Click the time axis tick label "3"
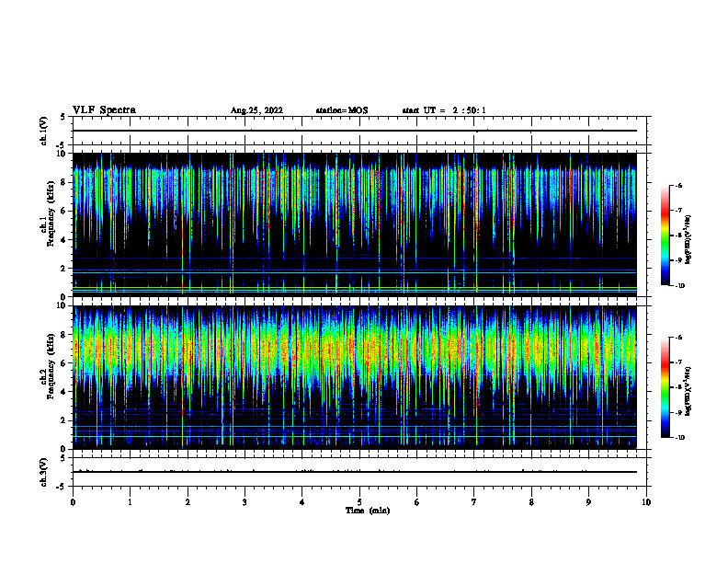728x563 pixels. click(x=245, y=502)
